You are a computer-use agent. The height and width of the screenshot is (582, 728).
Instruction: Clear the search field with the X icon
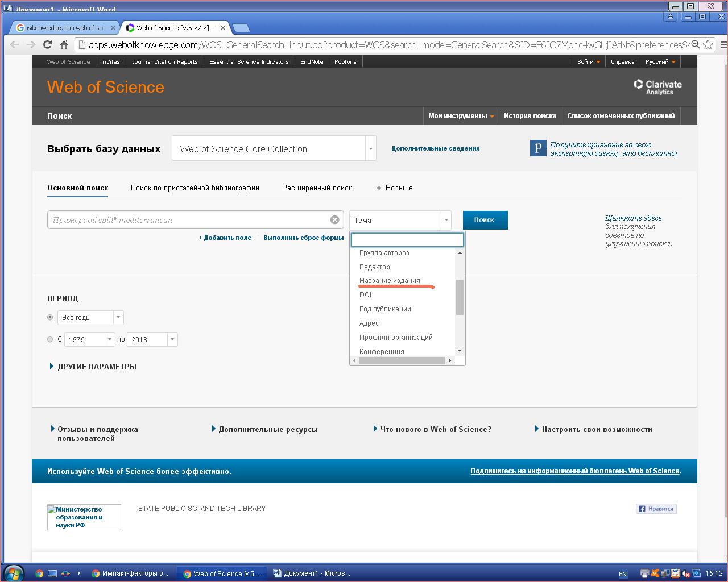coord(335,220)
